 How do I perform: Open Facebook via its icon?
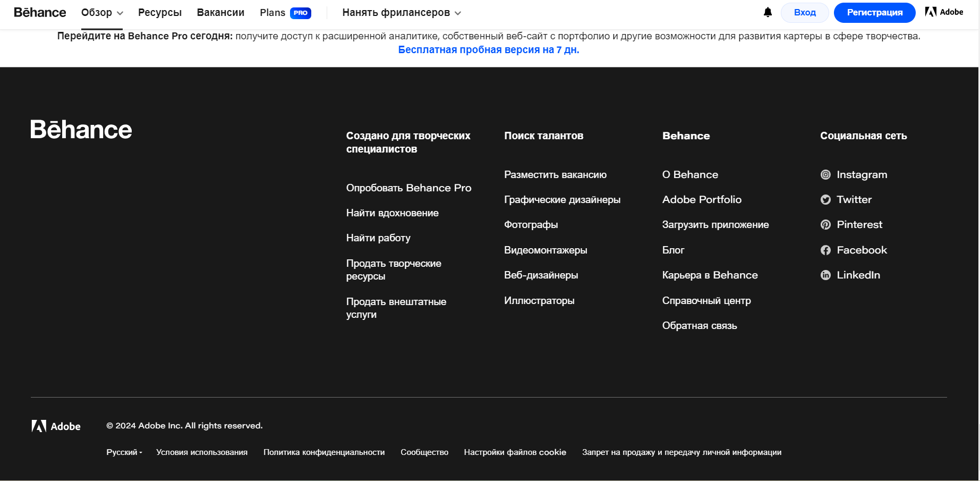(x=825, y=250)
